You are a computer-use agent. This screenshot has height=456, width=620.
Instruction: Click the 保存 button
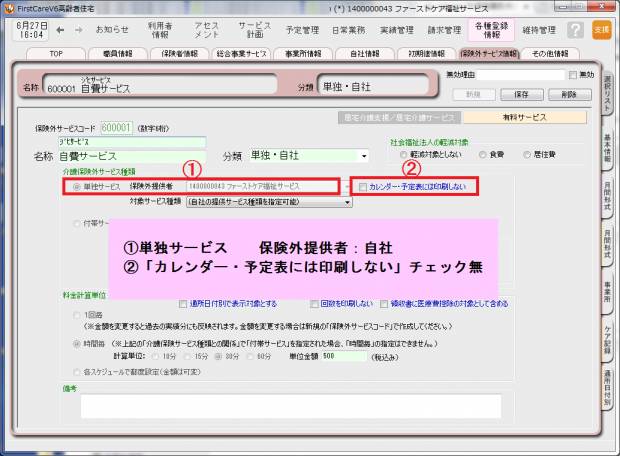click(x=520, y=93)
